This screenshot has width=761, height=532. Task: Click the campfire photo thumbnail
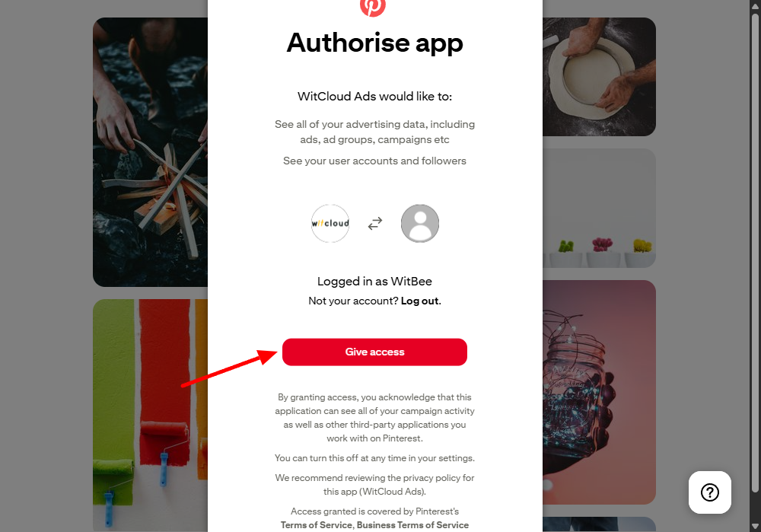point(151,152)
